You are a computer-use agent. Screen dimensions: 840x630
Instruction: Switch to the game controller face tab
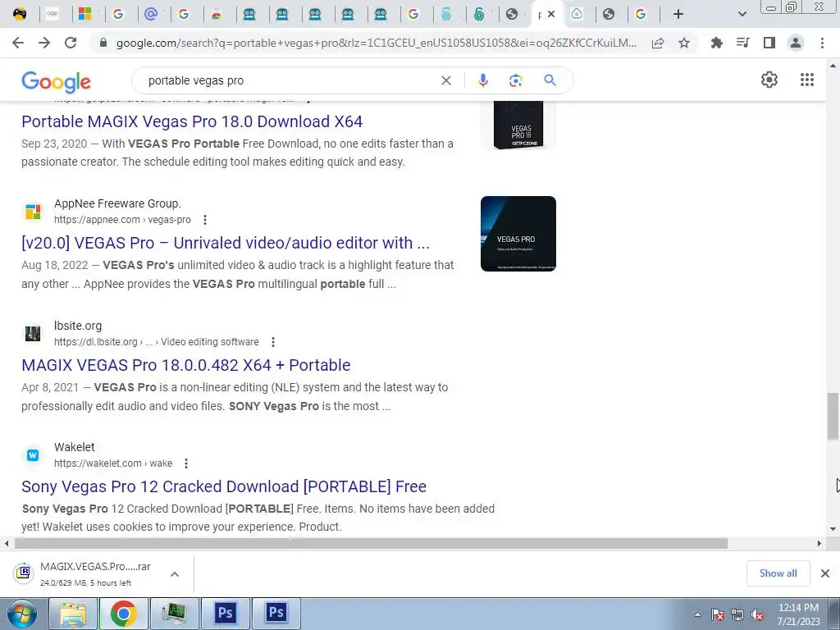[x=20, y=15]
